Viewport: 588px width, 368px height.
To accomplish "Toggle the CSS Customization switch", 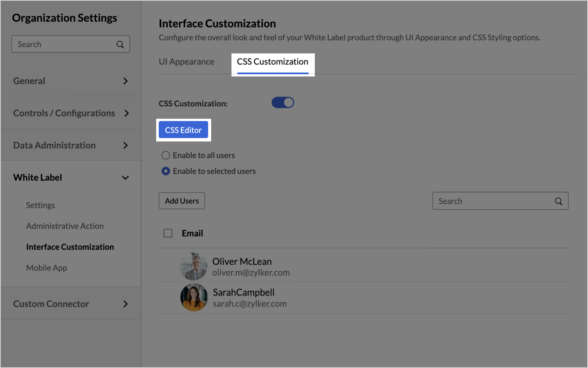I will (x=283, y=103).
